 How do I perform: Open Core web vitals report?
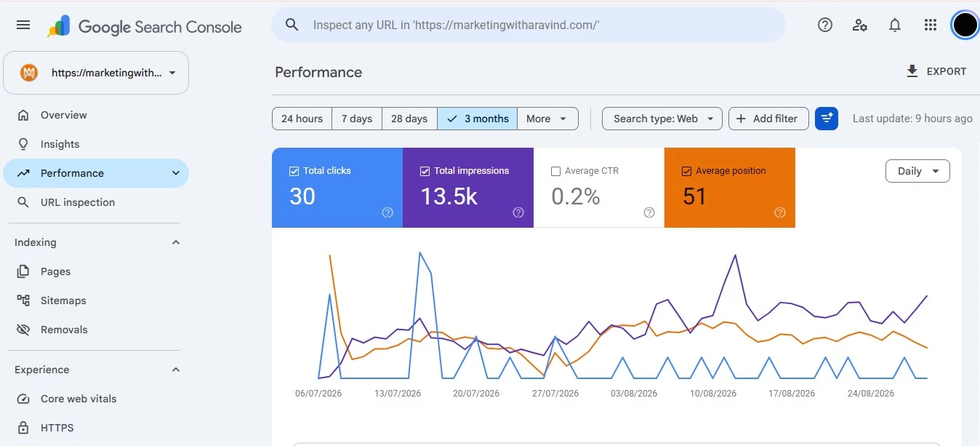pos(96,399)
